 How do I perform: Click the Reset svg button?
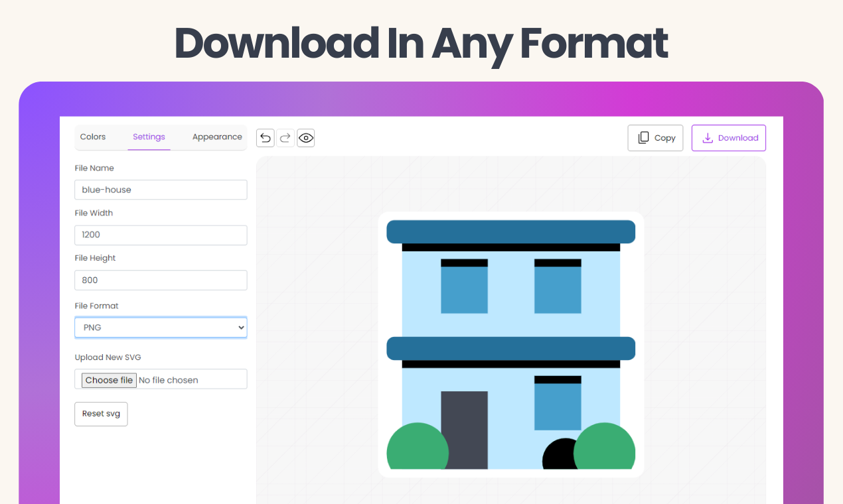coord(101,414)
